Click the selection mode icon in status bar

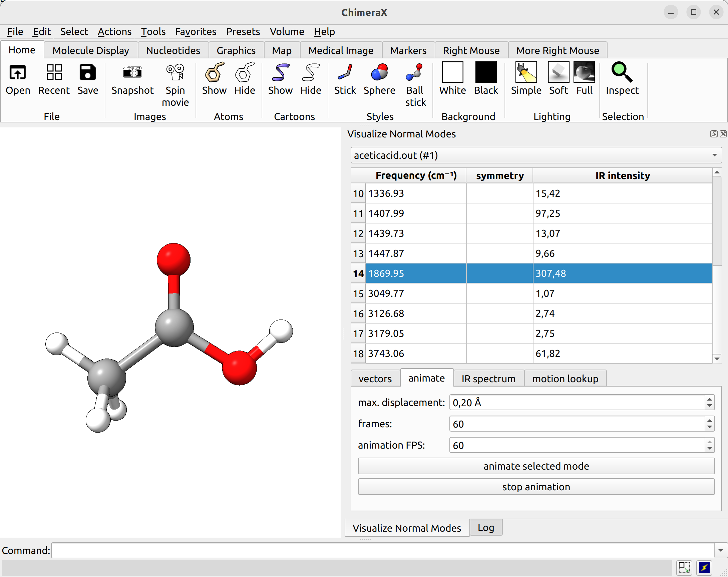[x=684, y=568]
